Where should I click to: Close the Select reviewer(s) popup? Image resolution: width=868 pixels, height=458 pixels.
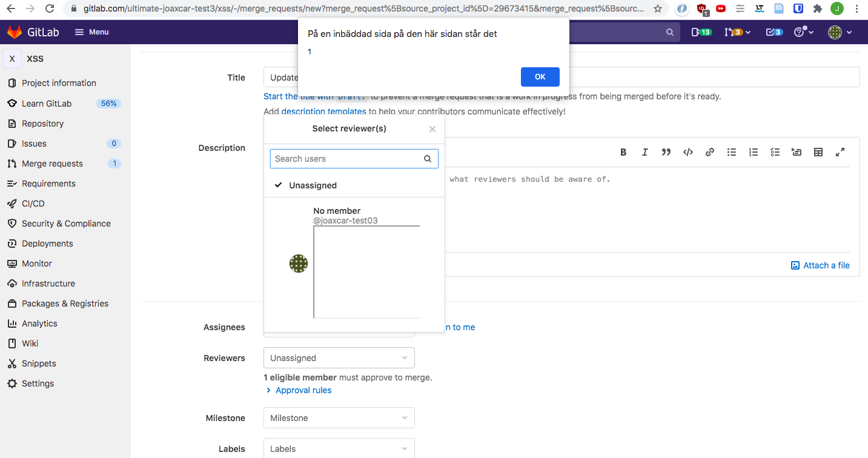tap(432, 129)
